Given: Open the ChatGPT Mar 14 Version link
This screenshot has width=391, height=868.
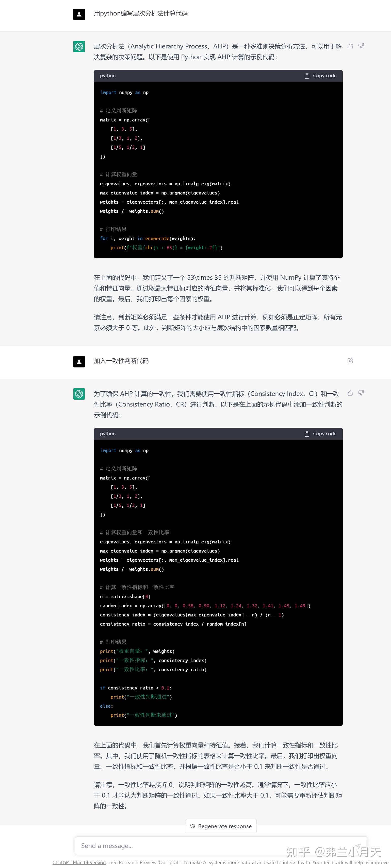Looking at the screenshot, I should (x=79, y=862).
